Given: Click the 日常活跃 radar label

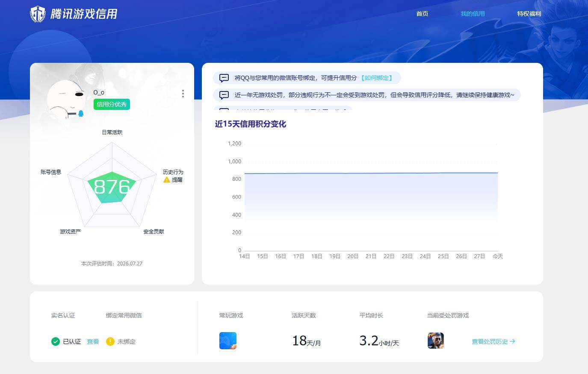Looking at the screenshot, I should tap(112, 132).
